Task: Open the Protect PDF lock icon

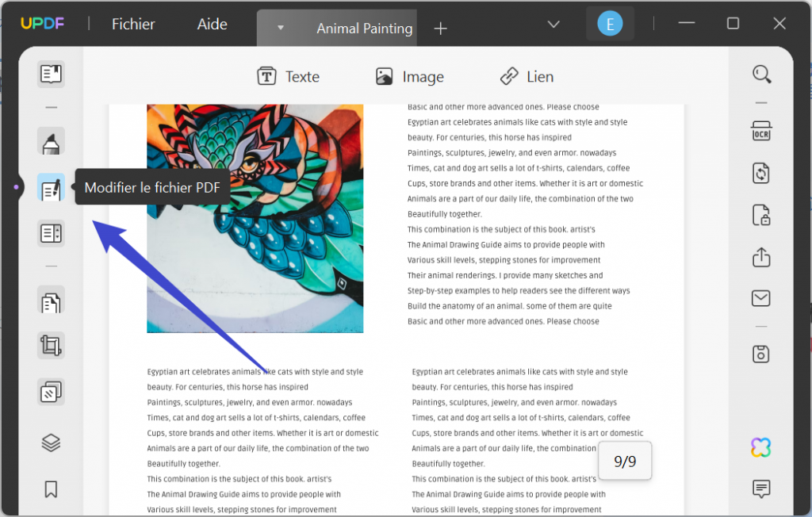Action: [x=760, y=215]
